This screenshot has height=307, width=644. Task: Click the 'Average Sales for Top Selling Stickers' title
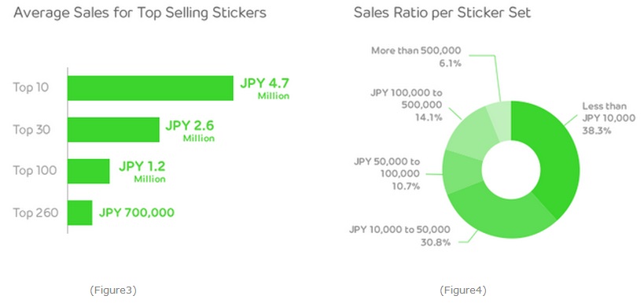coord(140,13)
